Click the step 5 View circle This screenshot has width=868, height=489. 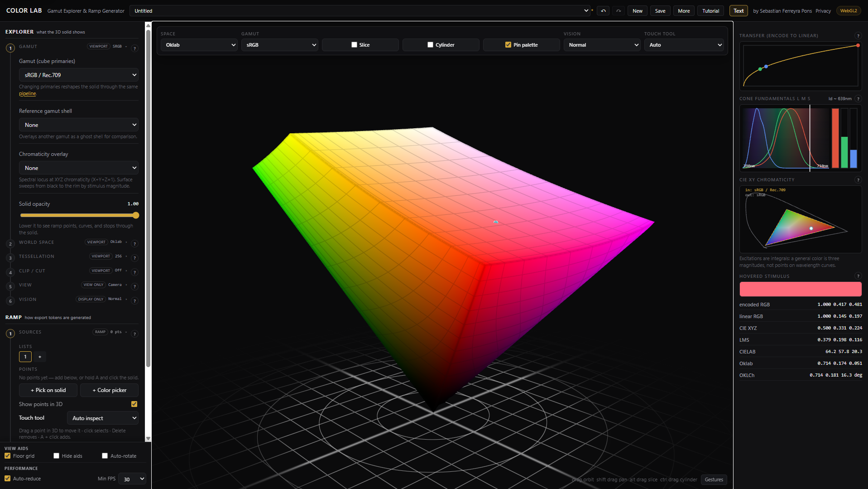[x=10, y=286]
